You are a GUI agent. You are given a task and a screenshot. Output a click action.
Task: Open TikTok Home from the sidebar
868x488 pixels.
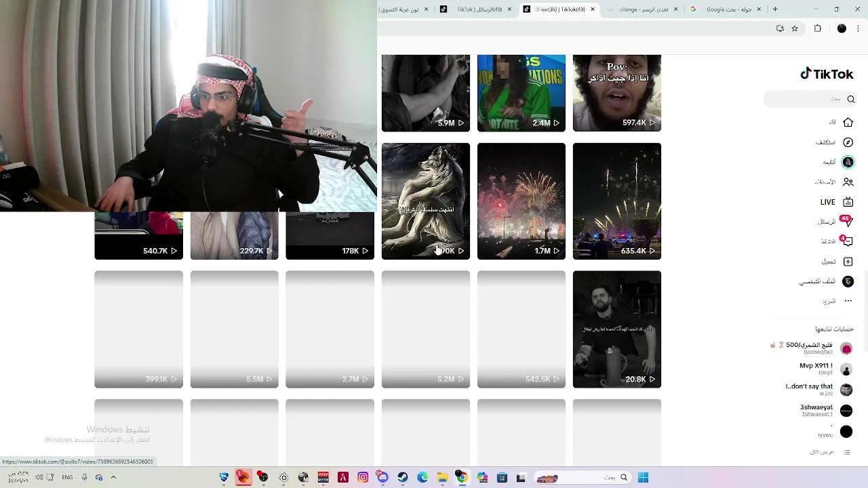tap(848, 122)
